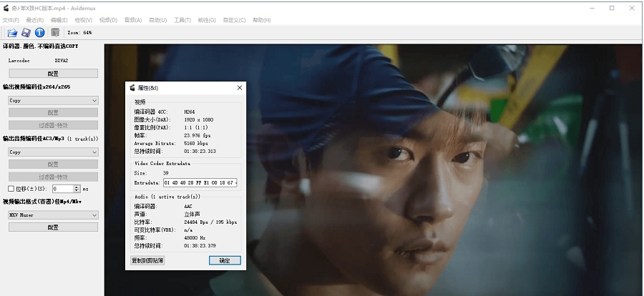Show file information via the blue info icon
Viewport: 644px width, 296px height.
tap(39, 33)
